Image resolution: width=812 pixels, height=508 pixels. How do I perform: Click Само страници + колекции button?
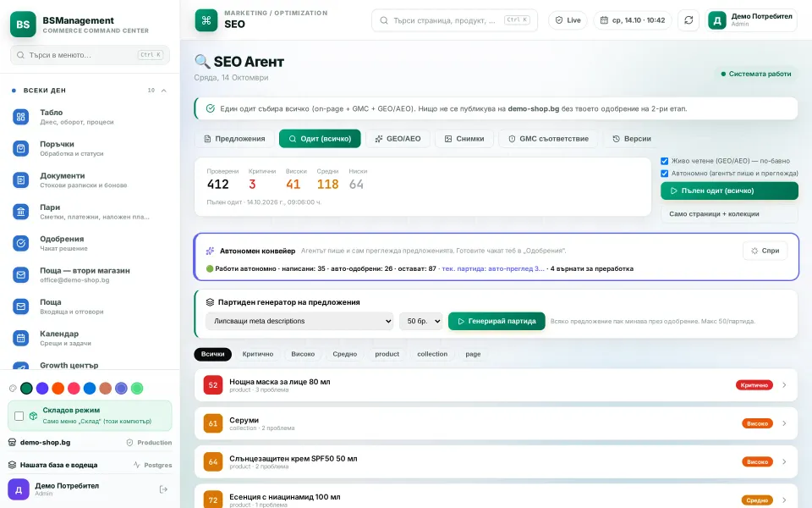[x=729, y=214]
